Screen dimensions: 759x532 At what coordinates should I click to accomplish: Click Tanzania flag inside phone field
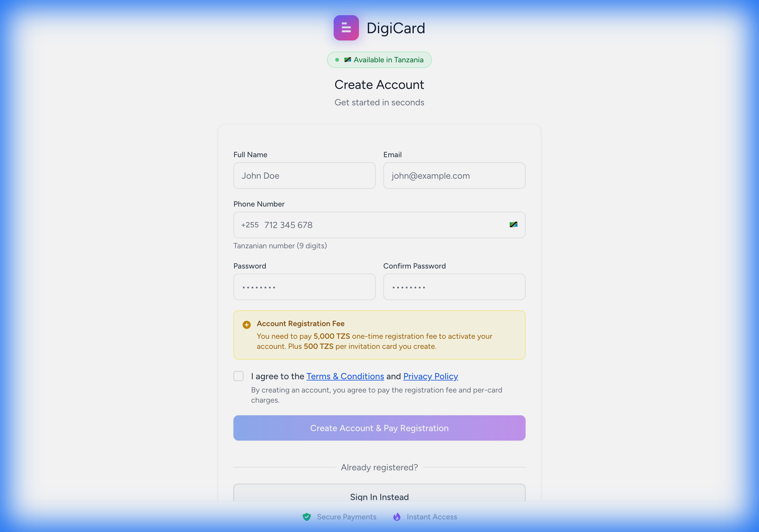pyautogui.click(x=513, y=225)
